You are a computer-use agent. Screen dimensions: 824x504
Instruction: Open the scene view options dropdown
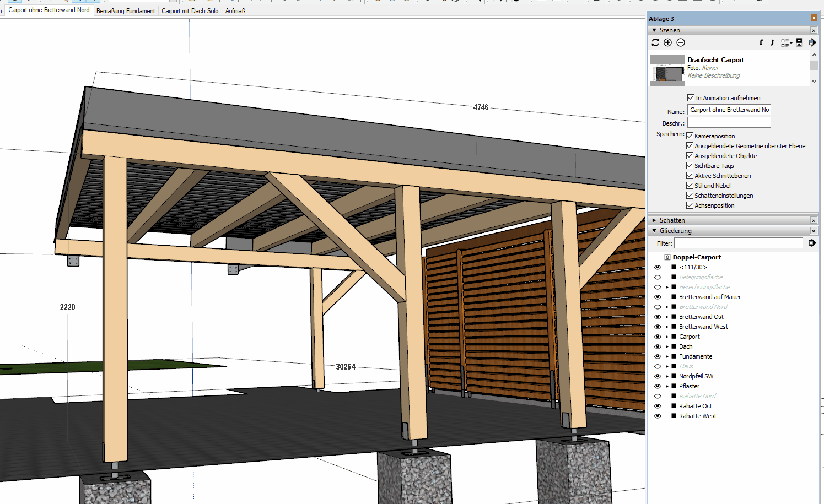[786, 42]
